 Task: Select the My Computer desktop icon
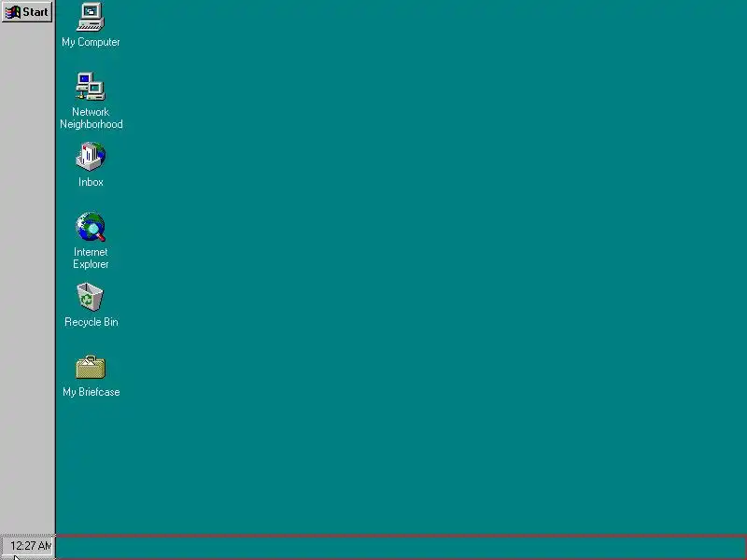click(x=91, y=17)
